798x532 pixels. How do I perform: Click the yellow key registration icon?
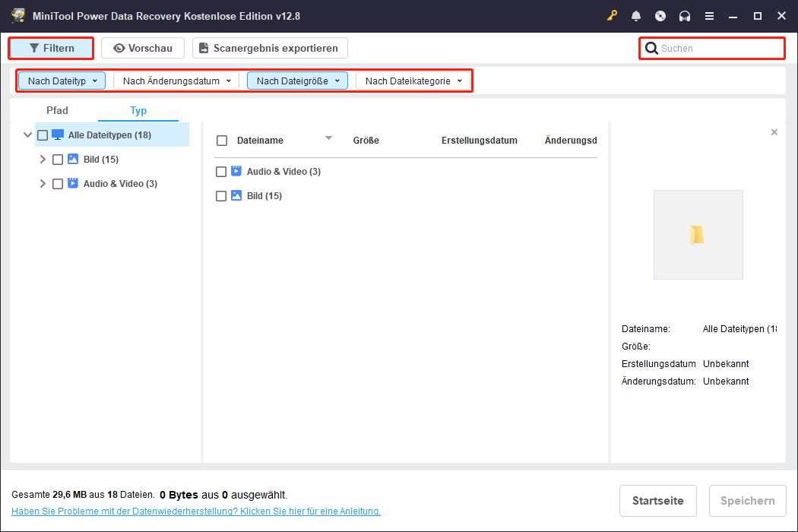pyautogui.click(x=612, y=15)
